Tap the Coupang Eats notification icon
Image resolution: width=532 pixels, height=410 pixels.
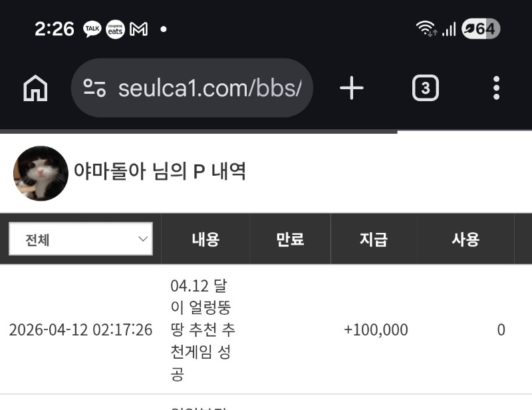(x=115, y=29)
